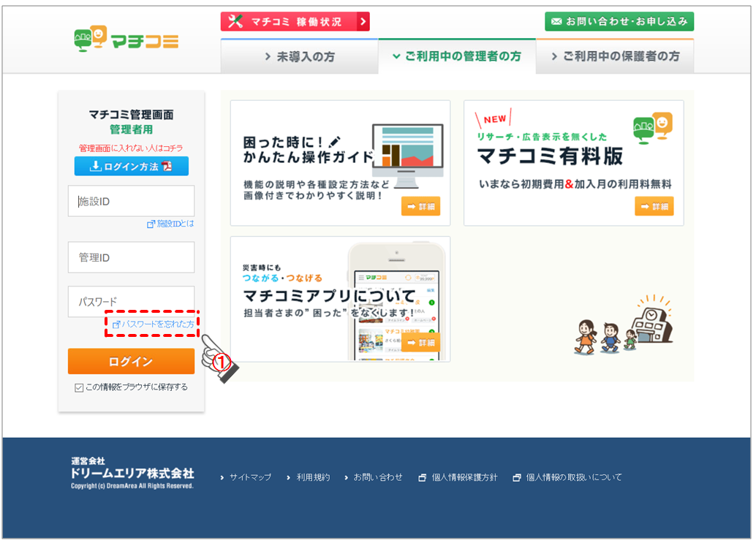Open the 個人情報保護方針 footer link

tap(464, 477)
